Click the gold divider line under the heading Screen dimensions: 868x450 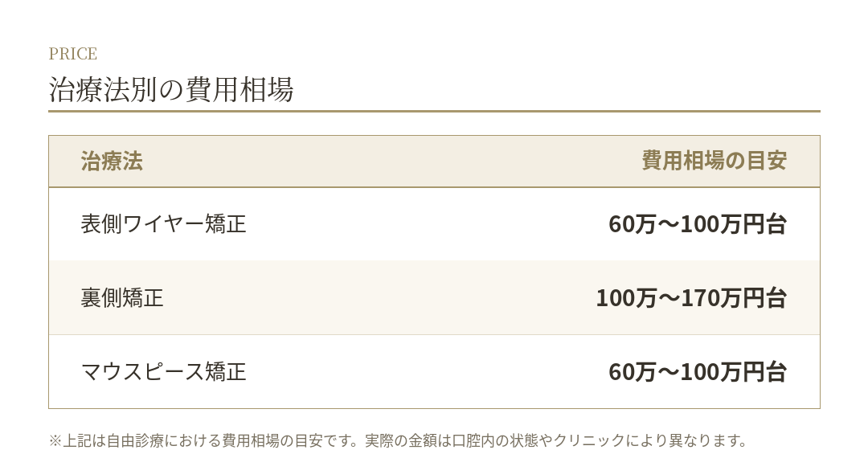(434, 111)
